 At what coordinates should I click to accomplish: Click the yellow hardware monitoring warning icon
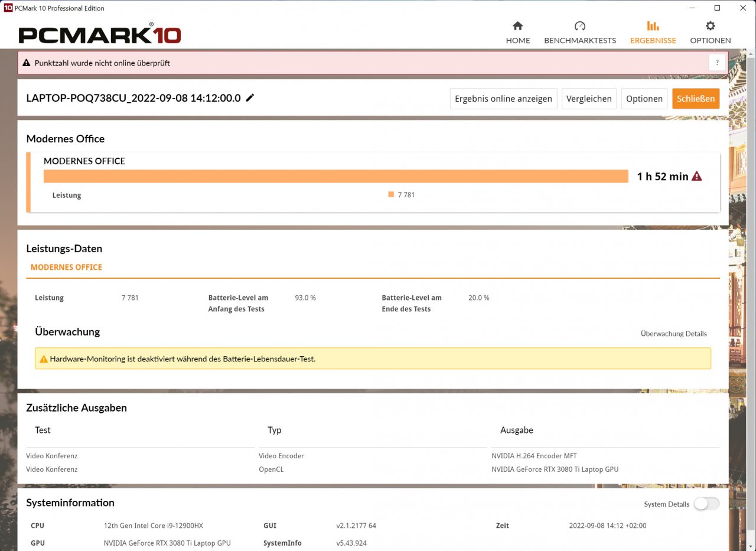[x=44, y=358]
